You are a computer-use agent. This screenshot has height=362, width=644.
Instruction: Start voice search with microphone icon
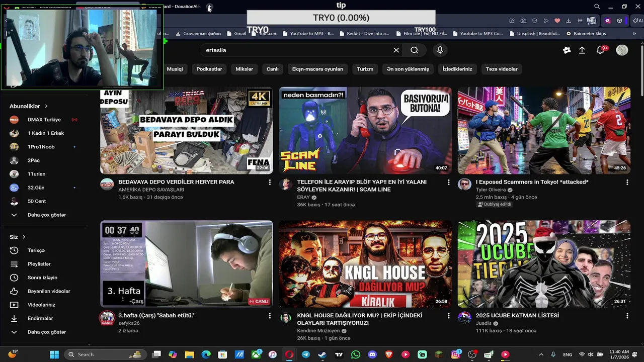click(x=440, y=50)
